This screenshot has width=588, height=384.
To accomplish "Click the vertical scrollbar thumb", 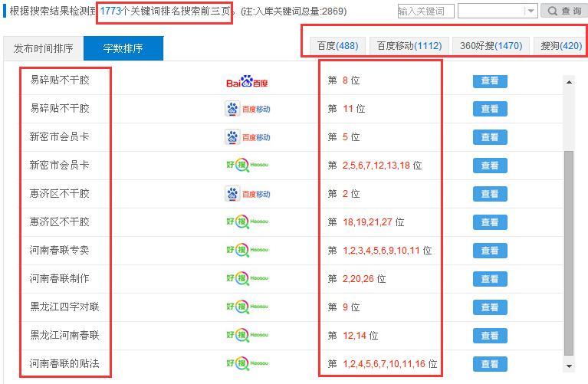I will (569, 253).
